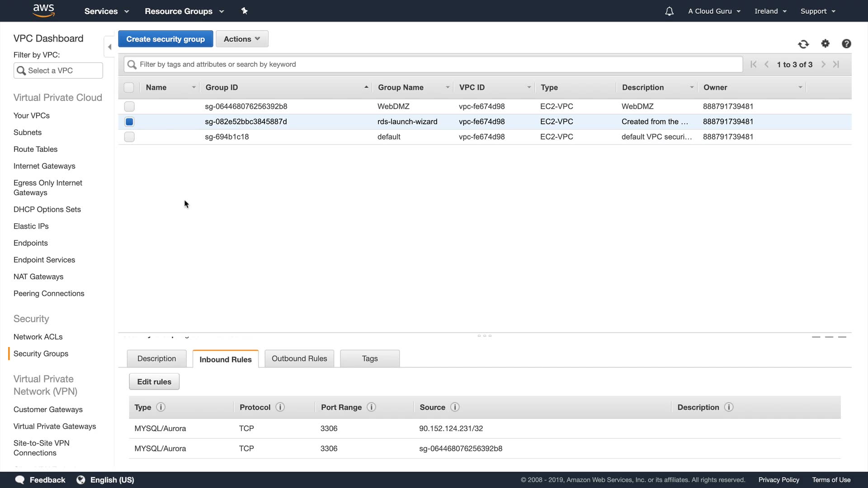
Task: Click the AWS logo home icon
Action: [x=44, y=11]
